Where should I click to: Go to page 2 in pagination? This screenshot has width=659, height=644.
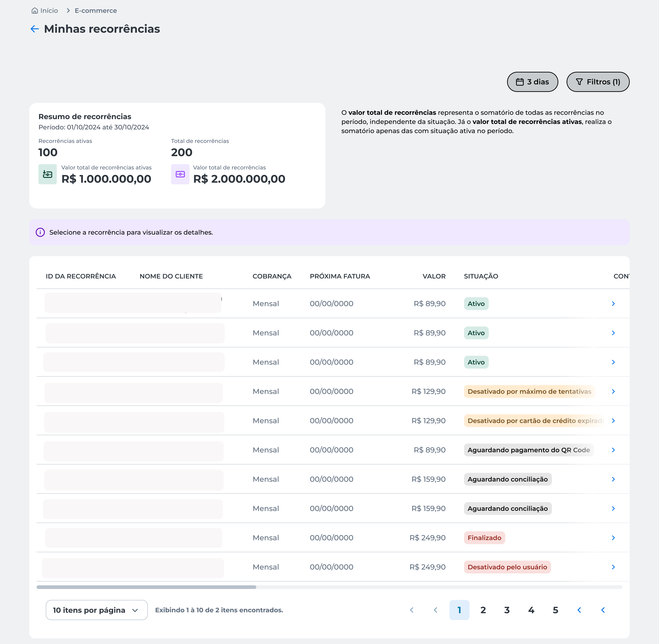483,610
